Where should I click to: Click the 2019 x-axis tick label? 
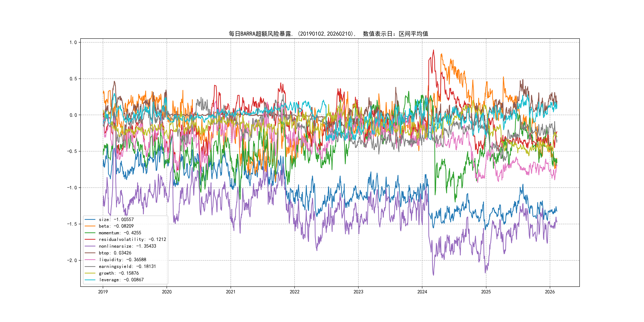click(x=103, y=292)
